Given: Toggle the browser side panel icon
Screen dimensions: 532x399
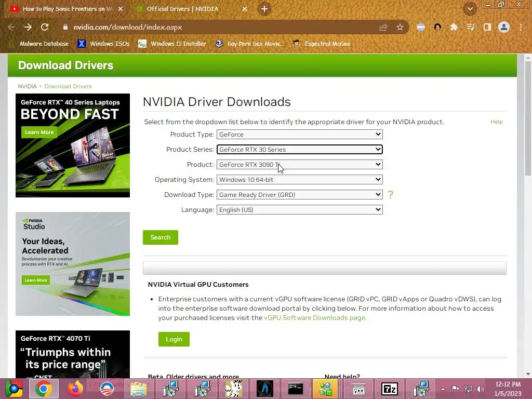Looking at the screenshot, I should pyautogui.click(x=487, y=27).
